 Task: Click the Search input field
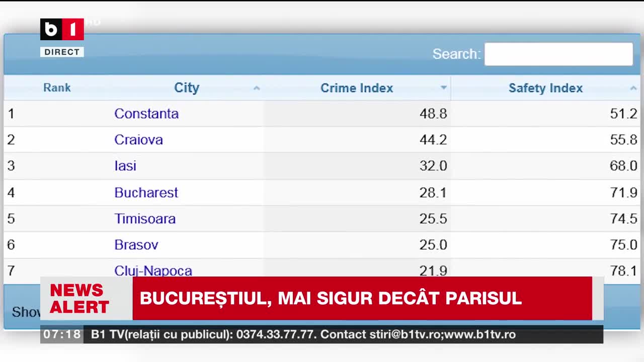(558, 54)
